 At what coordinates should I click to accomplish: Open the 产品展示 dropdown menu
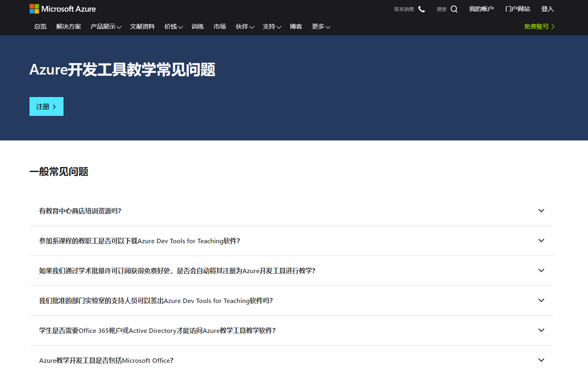(106, 27)
